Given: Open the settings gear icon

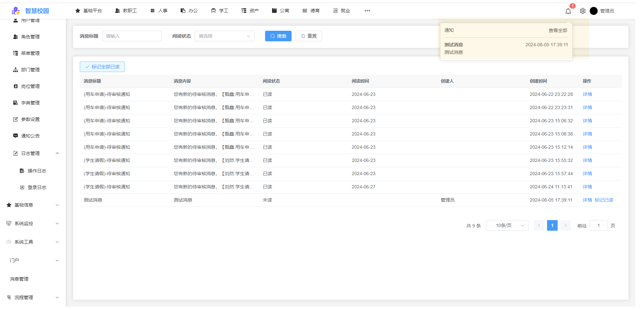Looking at the screenshot, I should click(583, 11).
